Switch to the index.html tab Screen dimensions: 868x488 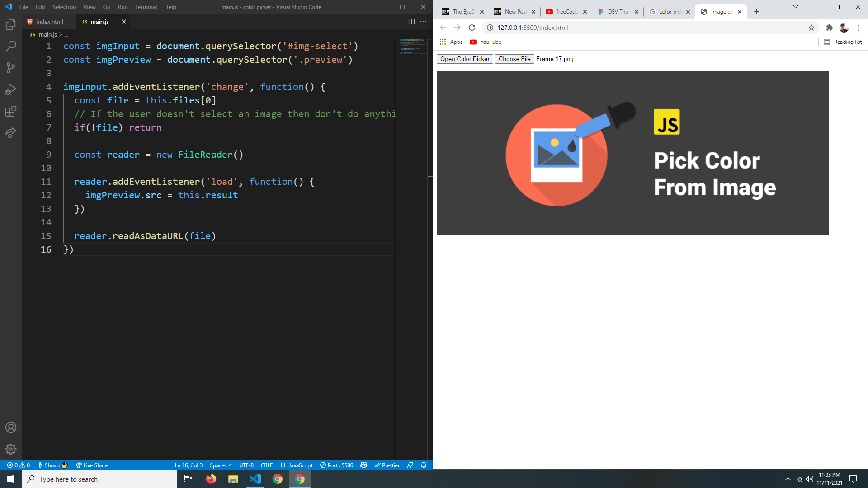pyautogui.click(x=49, y=21)
